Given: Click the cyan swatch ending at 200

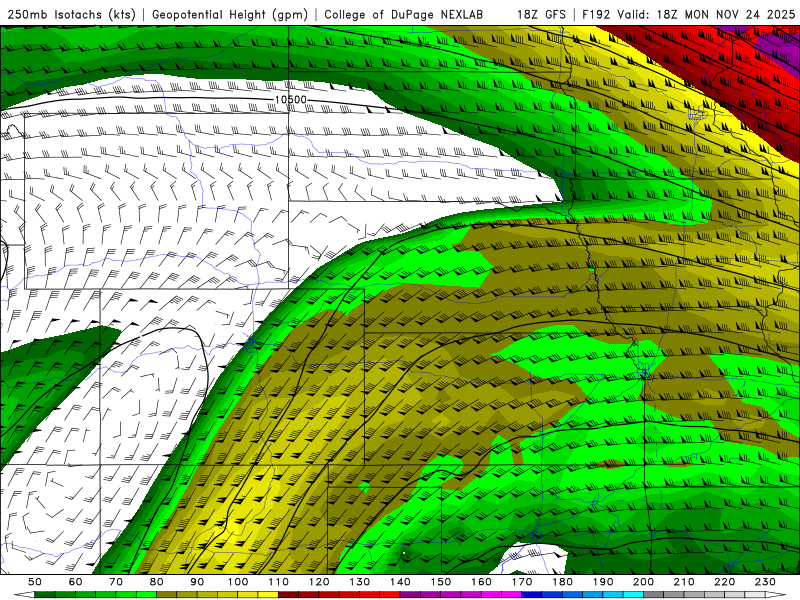Looking at the screenshot, I should coord(634,595).
